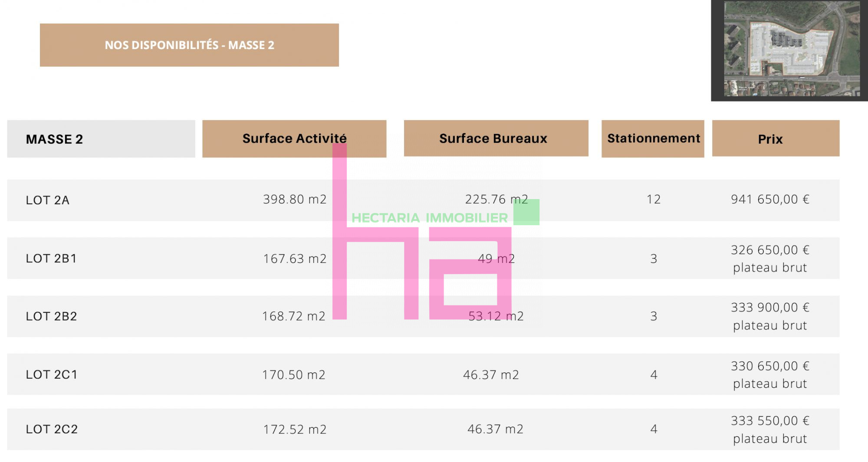
Task: Select the LOT 2B1 row label
Action: pyautogui.click(x=51, y=259)
